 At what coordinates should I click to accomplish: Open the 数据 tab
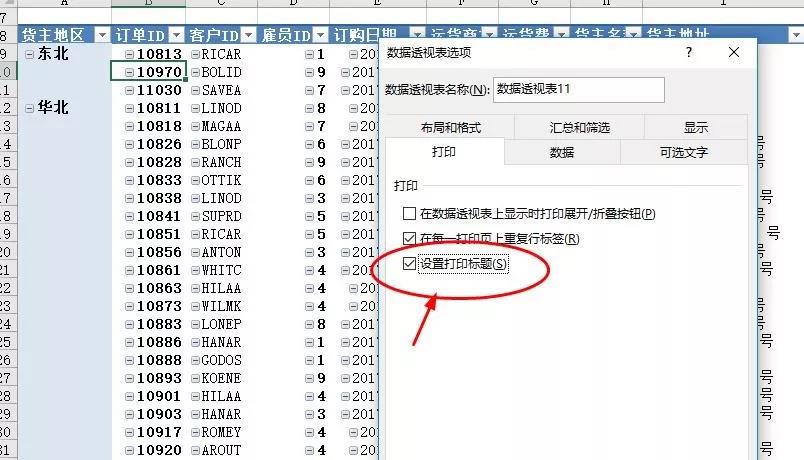[562, 152]
